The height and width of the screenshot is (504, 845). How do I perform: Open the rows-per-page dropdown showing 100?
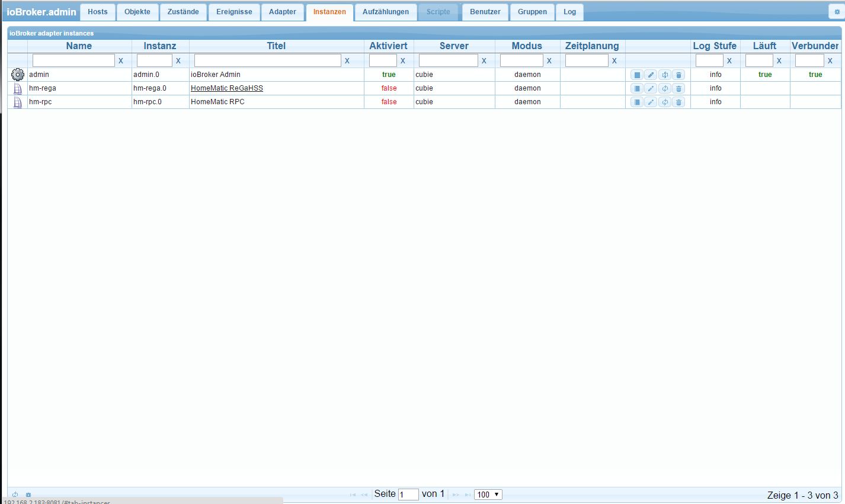pos(488,495)
